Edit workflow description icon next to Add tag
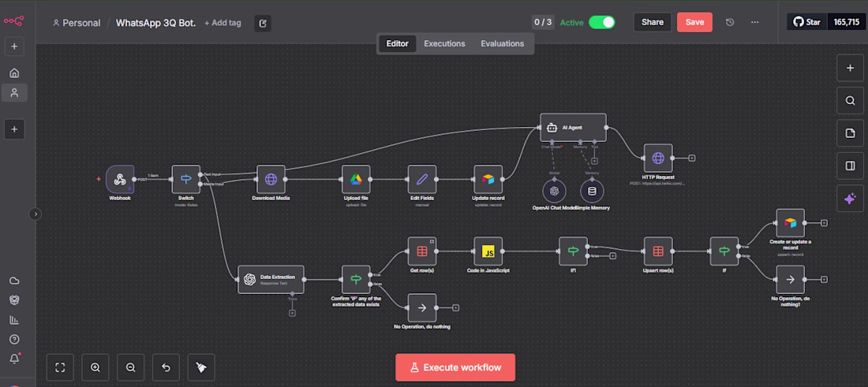Image resolution: width=868 pixels, height=387 pixels. point(263,23)
